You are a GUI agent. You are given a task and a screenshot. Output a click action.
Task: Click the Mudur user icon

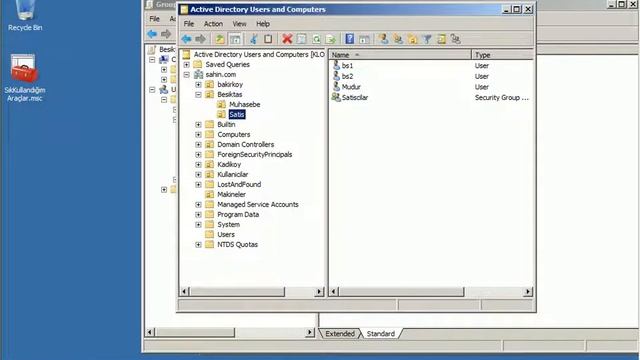pyautogui.click(x=336, y=87)
